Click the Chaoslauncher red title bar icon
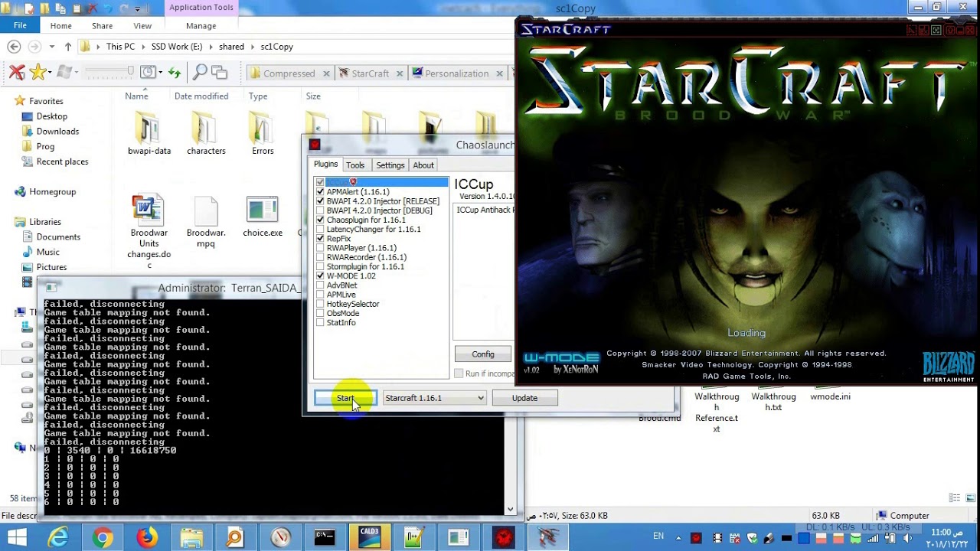Screen dimensions: 980x551 coord(315,145)
